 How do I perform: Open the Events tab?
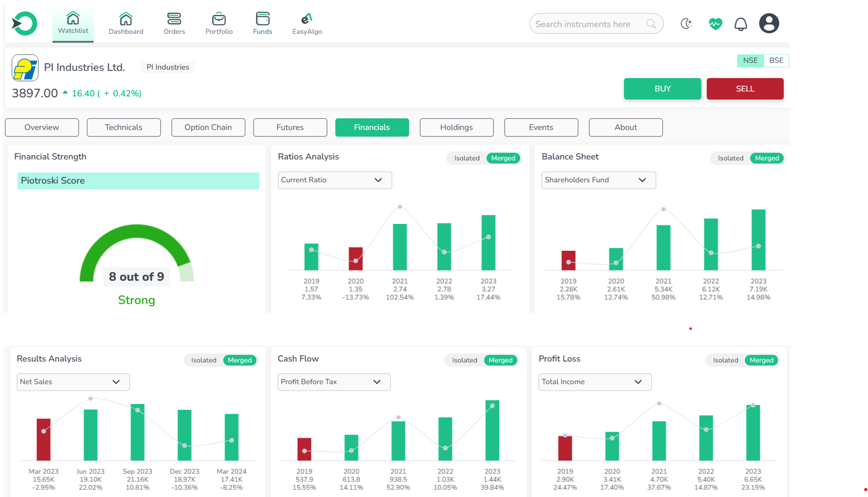[x=541, y=128]
